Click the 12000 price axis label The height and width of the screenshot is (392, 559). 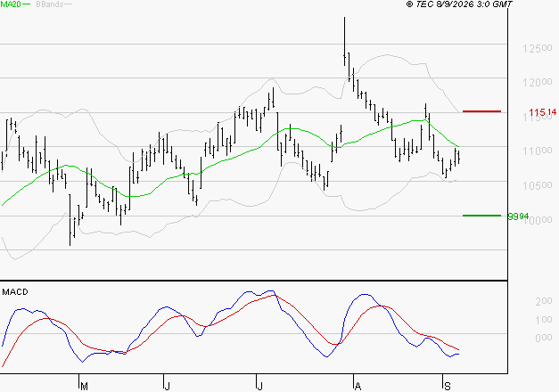tap(538, 82)
